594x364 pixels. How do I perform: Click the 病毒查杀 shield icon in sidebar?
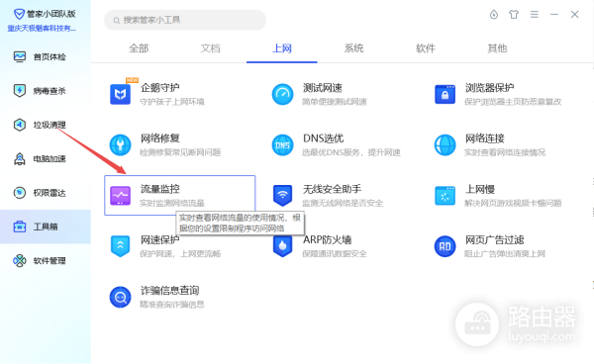coord(20,90)
